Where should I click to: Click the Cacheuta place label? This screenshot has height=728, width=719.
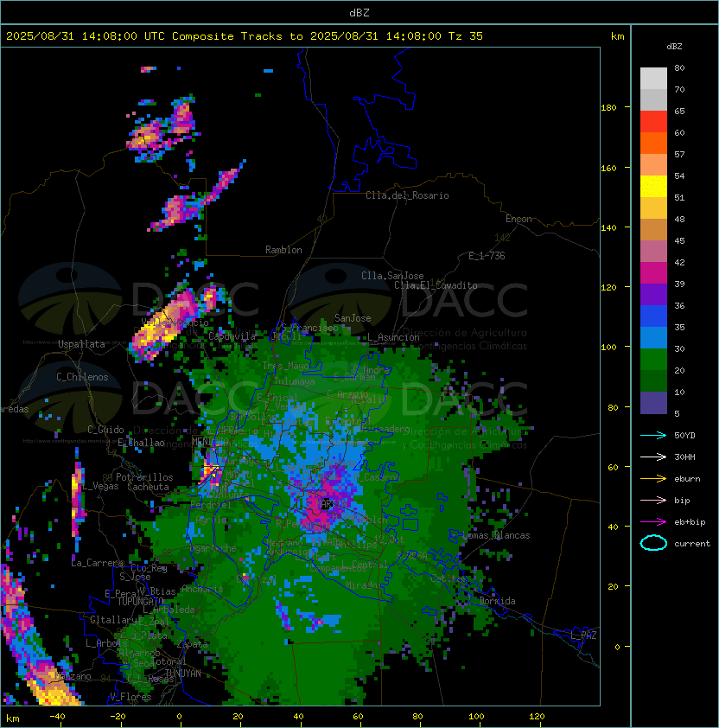148,487
